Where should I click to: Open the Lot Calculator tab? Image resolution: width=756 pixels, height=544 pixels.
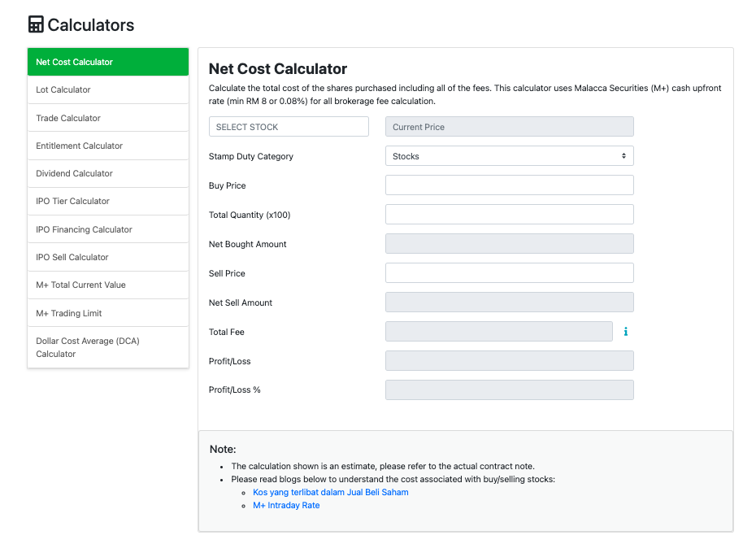108,90
